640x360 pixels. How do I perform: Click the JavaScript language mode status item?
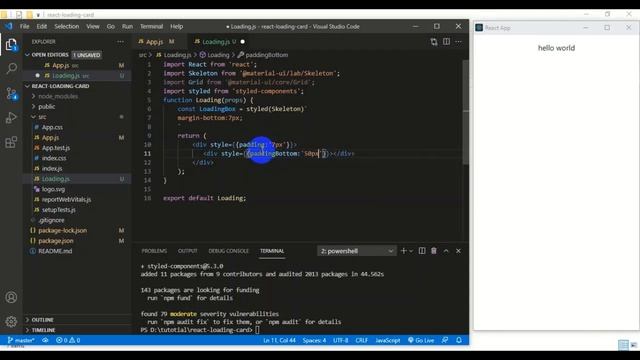coord(388,340)
